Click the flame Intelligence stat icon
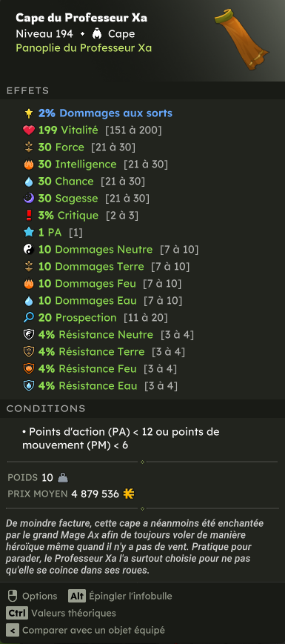This screenshot has width=285, height=644. (x=29, y=165)
